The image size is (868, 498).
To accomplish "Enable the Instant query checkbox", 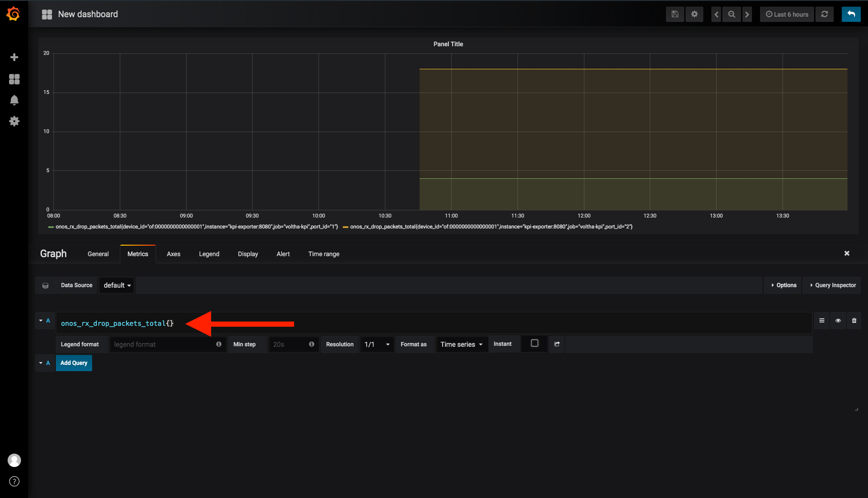I will pos(535,343).
